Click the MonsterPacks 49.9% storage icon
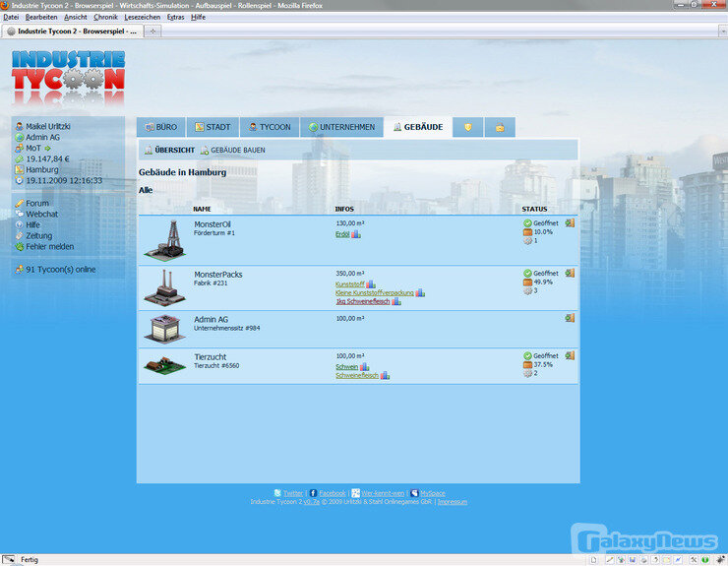Screen dimensions: 728x566 pyautogui.click(x=527, y=283)
